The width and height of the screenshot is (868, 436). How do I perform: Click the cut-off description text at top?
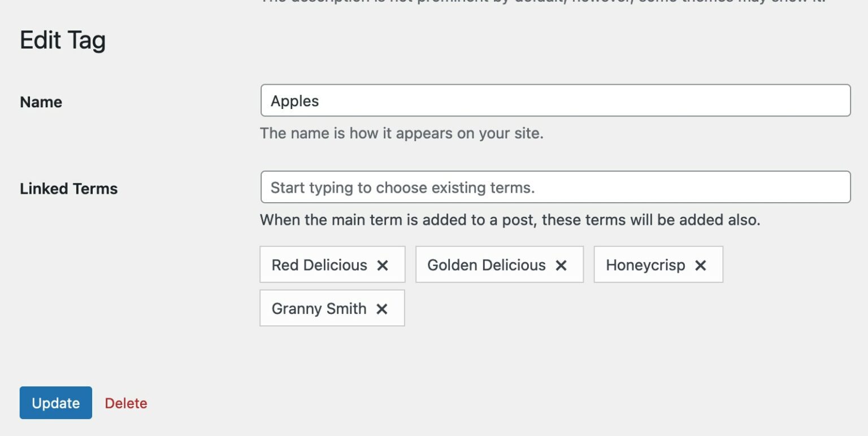tap(542, 2)
